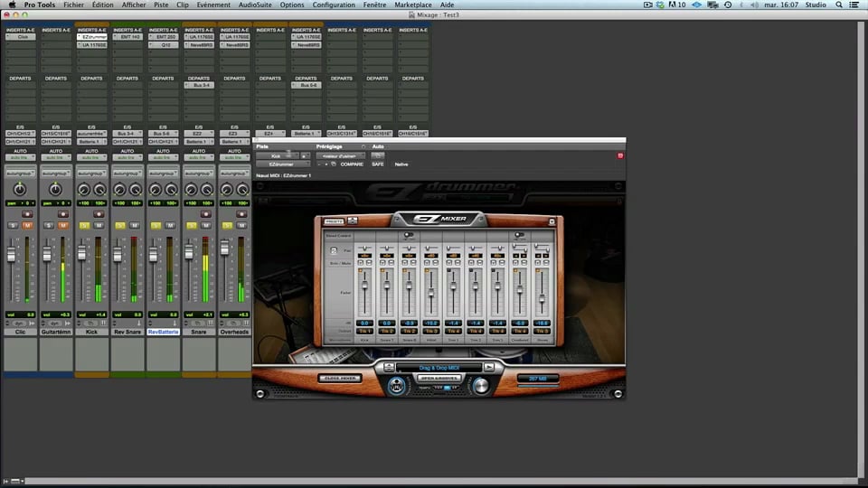The width and height of the screenshot is (868, 488).
Task: Open automation mode dropdown on Kick track
Action: point(91,157)
